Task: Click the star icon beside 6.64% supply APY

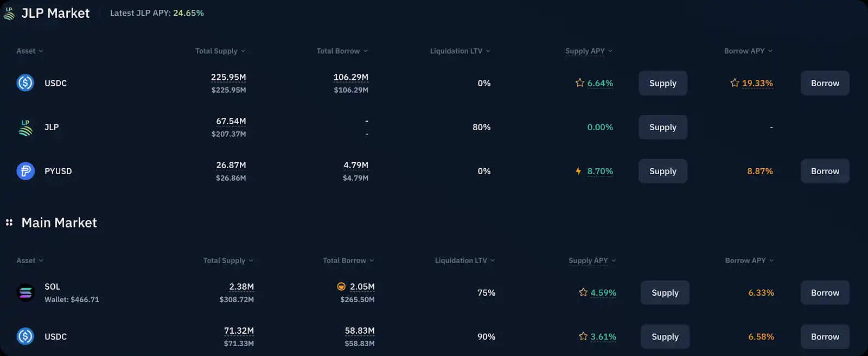Action: click(580, 83)
